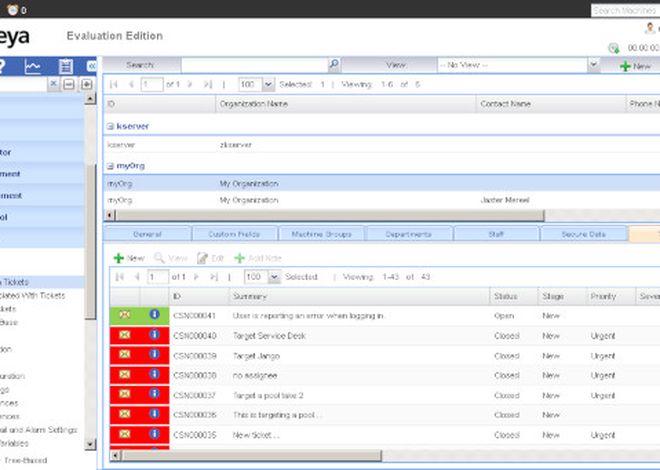Select the Tickets item in navigation panel
Image resolution: width=660 pixels, height=470 pixels.
(41, 282)
